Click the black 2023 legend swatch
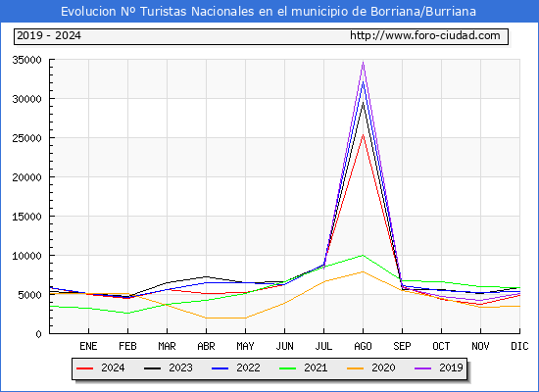This screenshot has width=539, height=392. point(152,368)
